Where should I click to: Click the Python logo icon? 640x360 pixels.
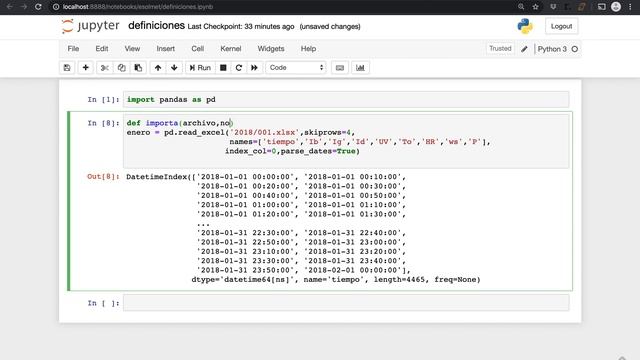(525, 26)
